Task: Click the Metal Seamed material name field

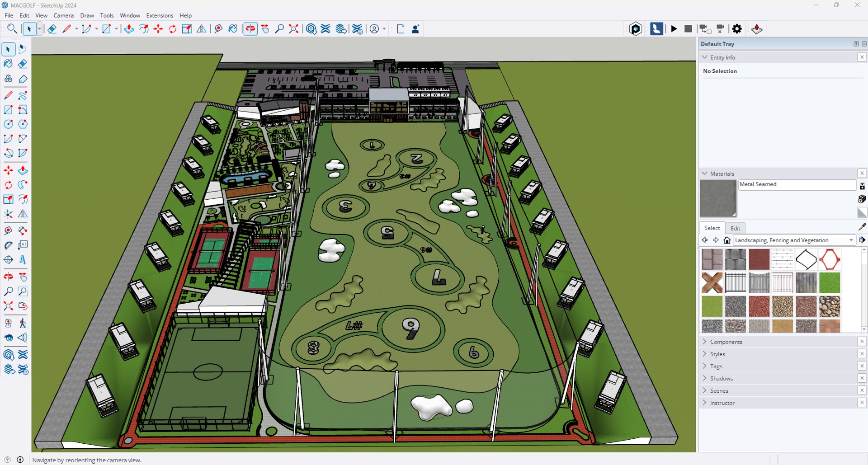Action: pos(797,184)
